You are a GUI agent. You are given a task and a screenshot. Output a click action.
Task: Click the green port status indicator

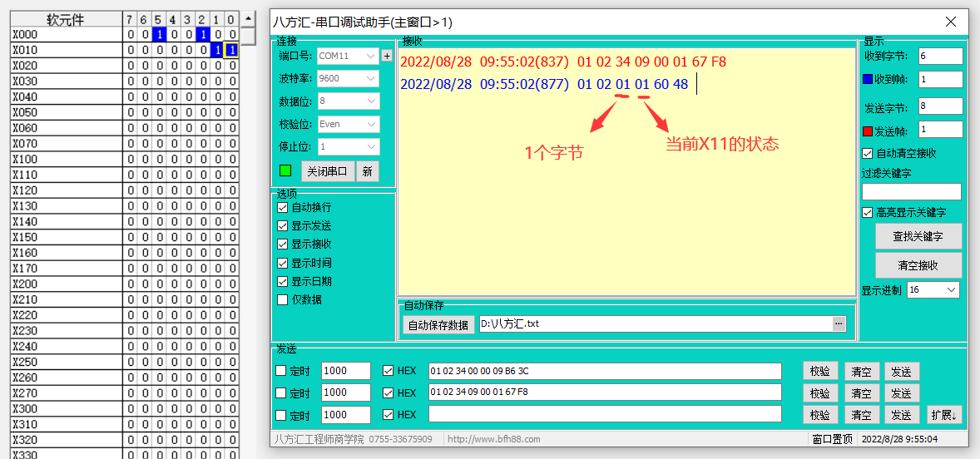(x=285, y=171)
